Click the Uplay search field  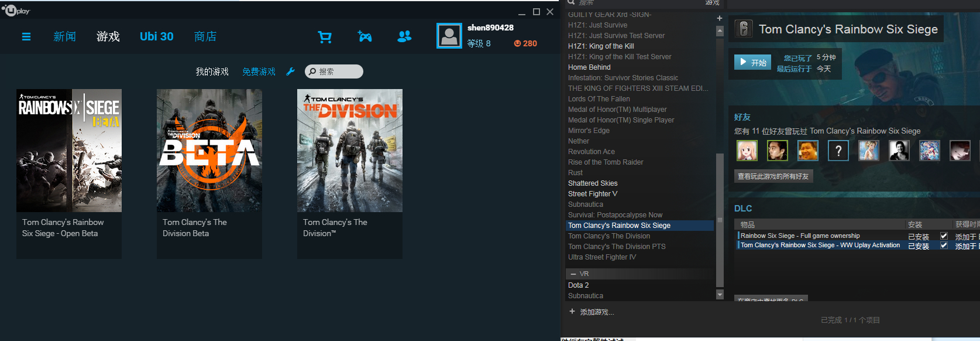[x=334, y=71]
